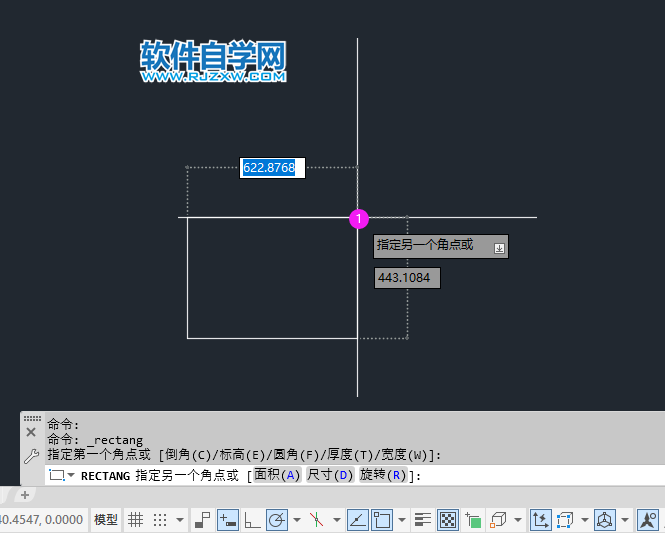The image size is (665, 533).
Task: Choose 旋转(R) rotation option
Action: tap(383, 475)
